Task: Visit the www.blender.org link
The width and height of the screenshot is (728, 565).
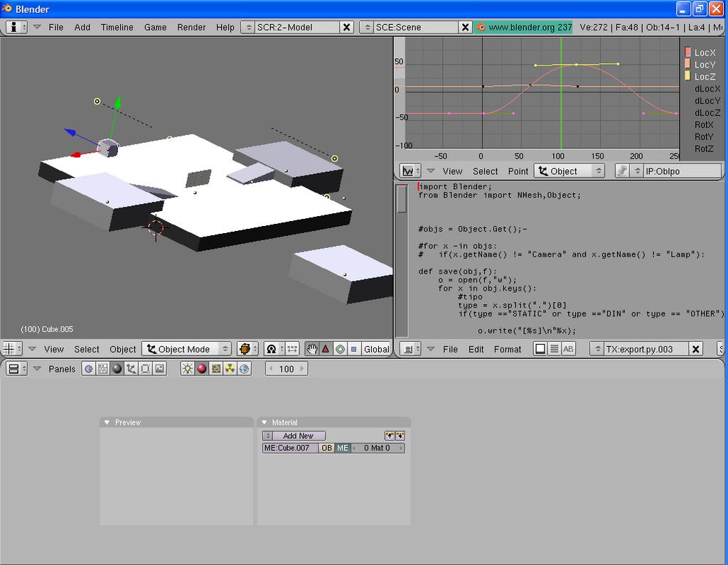Action: (530, 28)
